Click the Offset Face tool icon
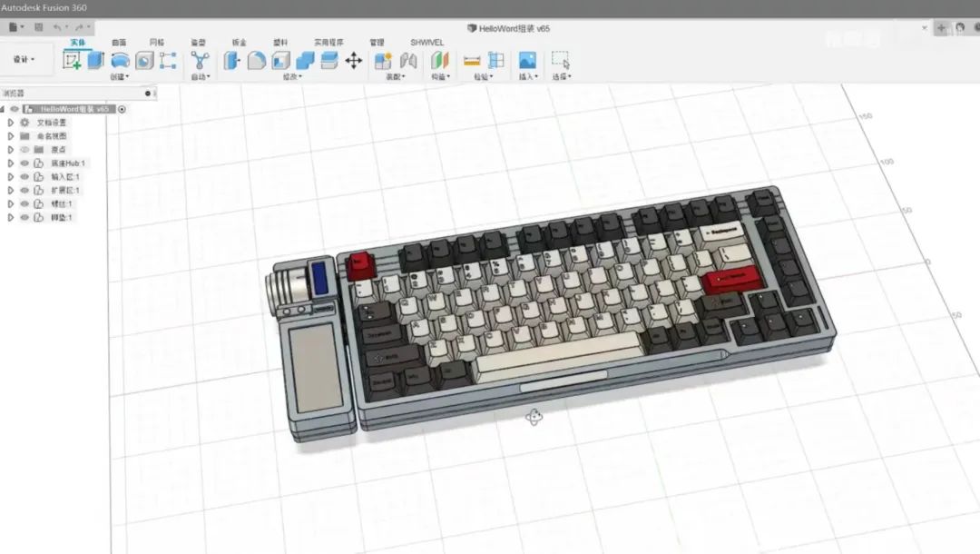This screenshot has width=980, height=554. click(x=328, y=61)
